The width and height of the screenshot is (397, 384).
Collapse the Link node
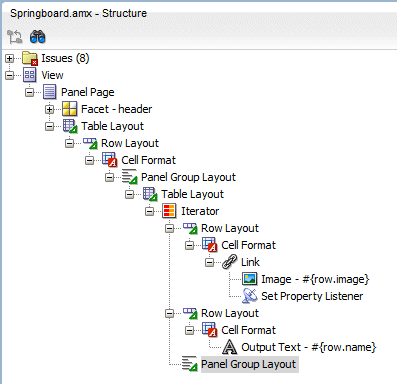210,262
